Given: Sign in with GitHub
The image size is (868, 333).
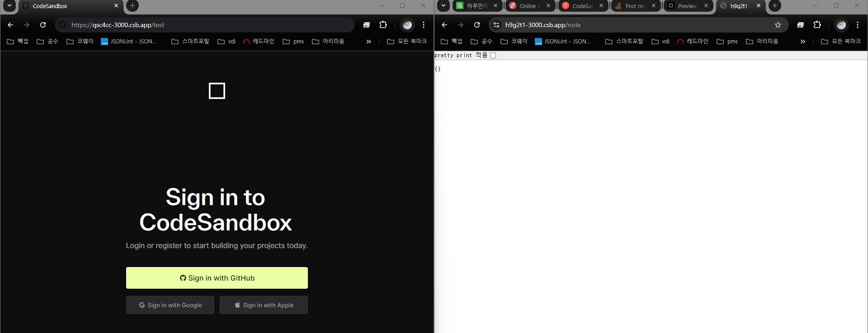Looking at the screenshot, I should tap(217, 278).
